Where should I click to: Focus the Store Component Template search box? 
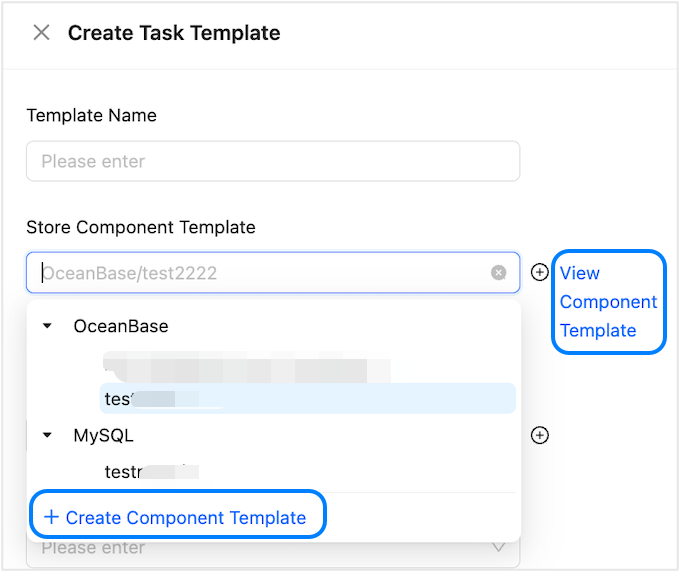click(x=260, y=273)
